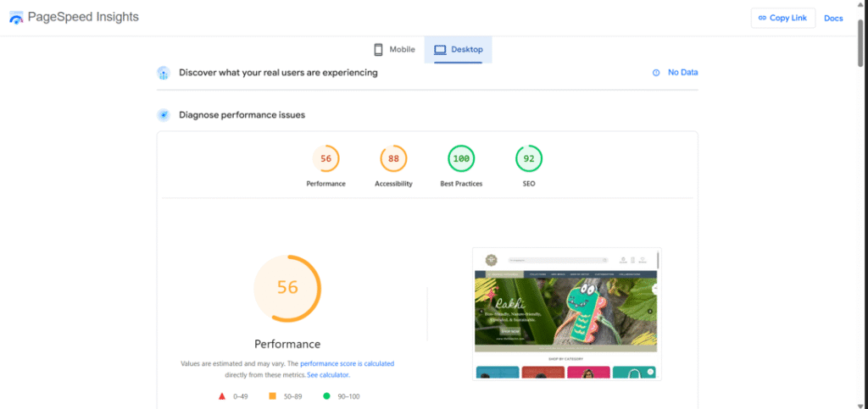Open the Docs link
The width and height of the screenshot is (868, 409).
coord(833,18)
